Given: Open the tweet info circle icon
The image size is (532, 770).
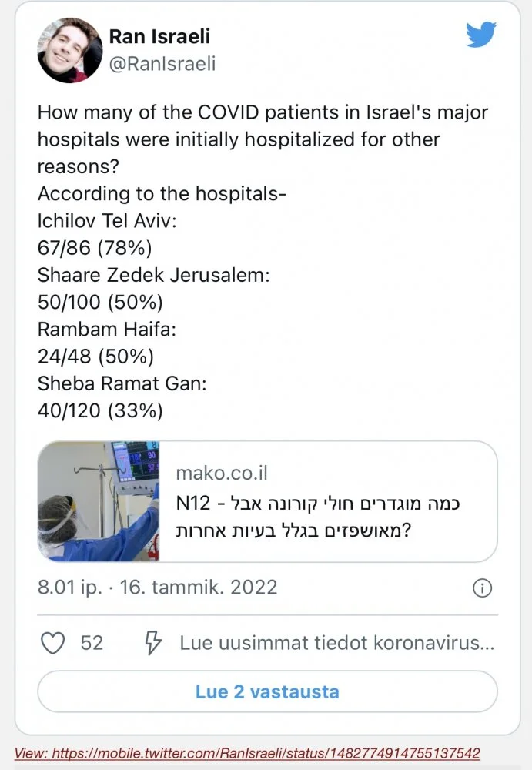Looking at the screenshot, I should pos(482,588).
